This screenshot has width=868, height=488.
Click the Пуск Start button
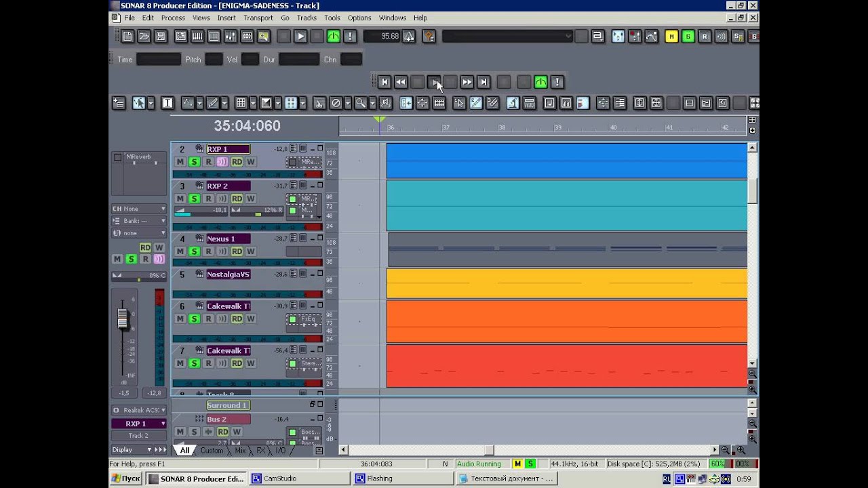click(x=126, y=479)
